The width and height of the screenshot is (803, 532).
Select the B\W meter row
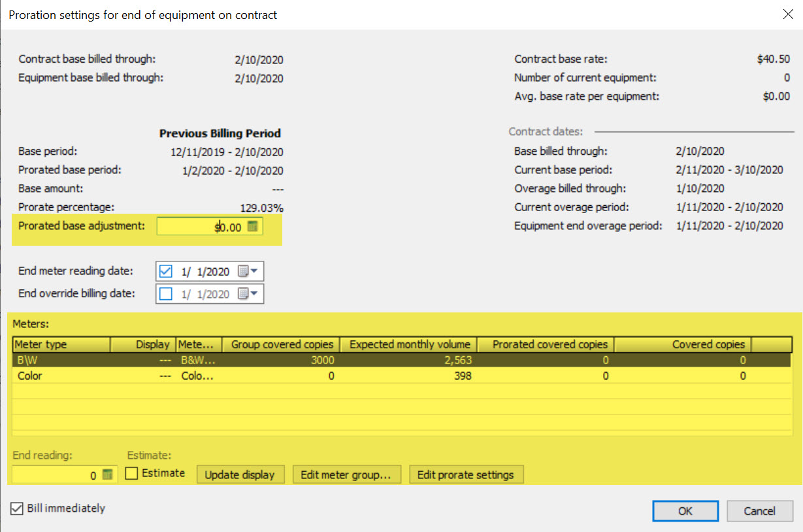coord(402,360)
